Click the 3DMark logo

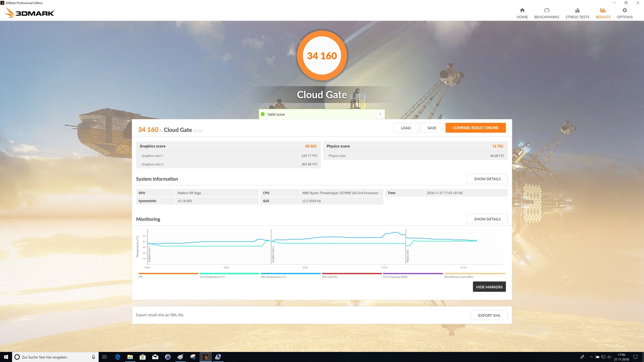[x=30, y=13]
